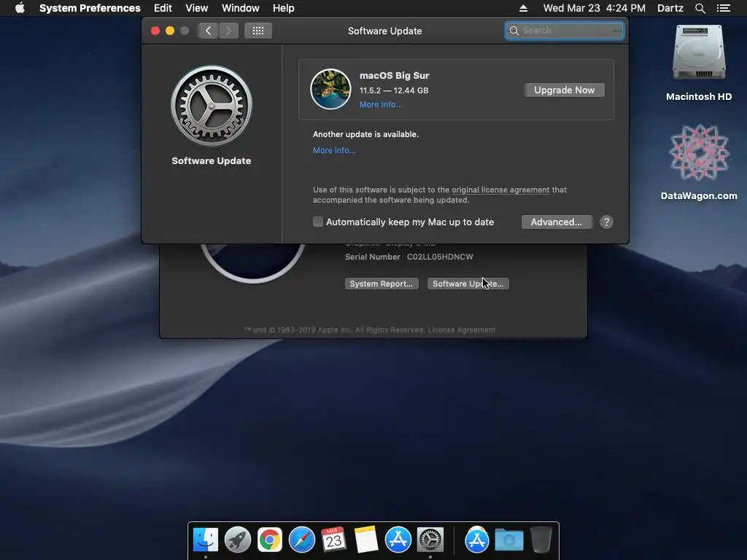Select the DataWagon.com desktop icon

click(x=699, y=162)
